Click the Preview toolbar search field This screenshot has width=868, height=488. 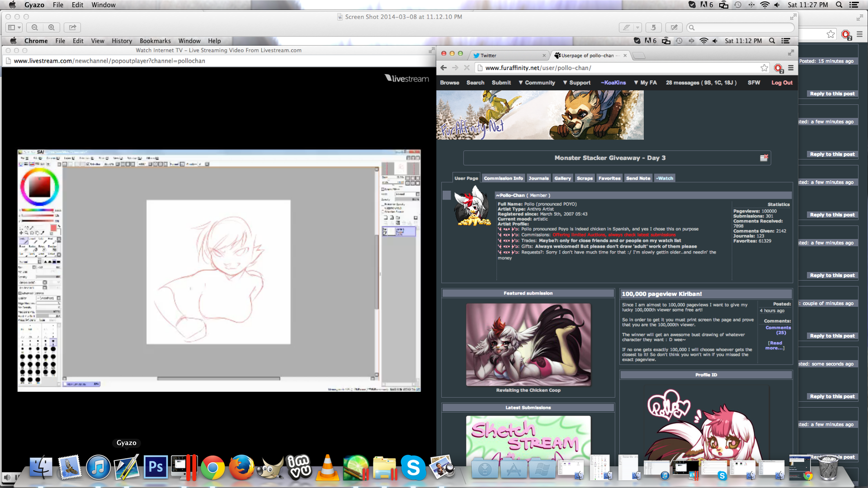741,28
